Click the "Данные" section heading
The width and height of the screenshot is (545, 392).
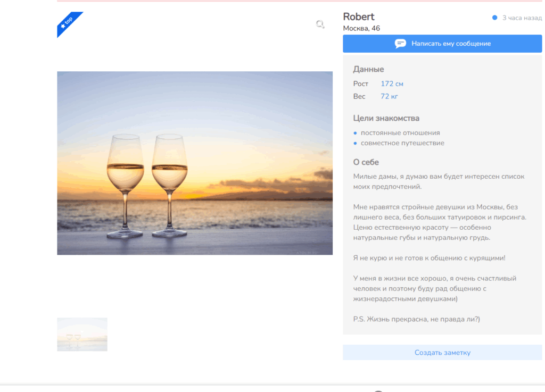(x=368, y=69)
